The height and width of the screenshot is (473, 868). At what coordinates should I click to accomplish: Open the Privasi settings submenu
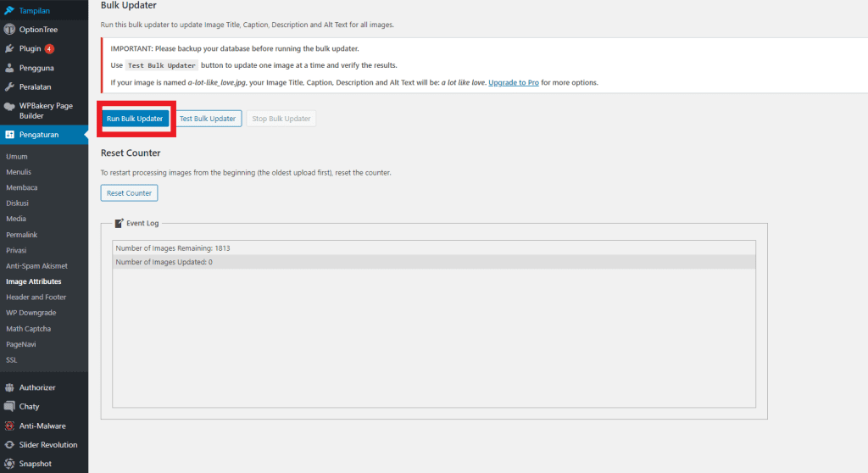(16, 250)
